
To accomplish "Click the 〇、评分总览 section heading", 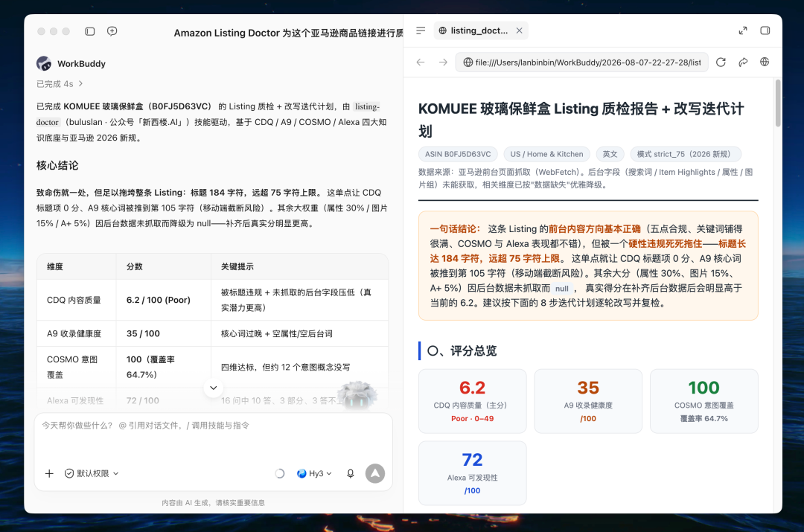I will (462, 351).
